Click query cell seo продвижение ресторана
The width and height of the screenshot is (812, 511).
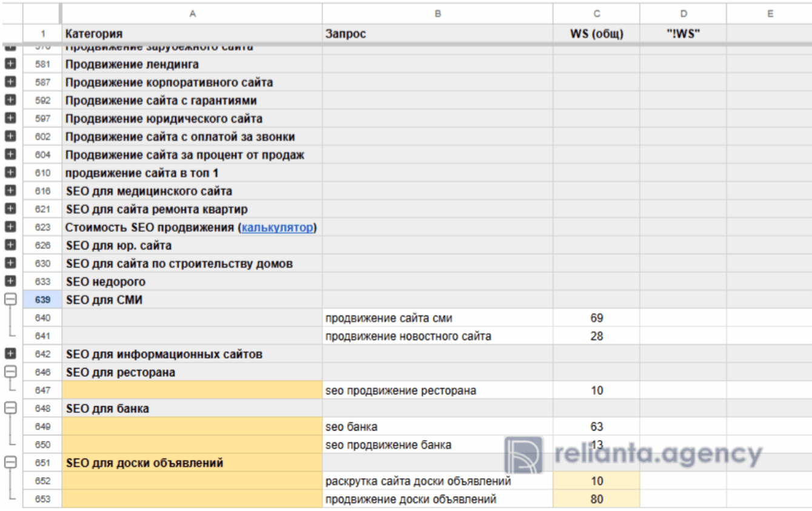[x=438, y=391]
